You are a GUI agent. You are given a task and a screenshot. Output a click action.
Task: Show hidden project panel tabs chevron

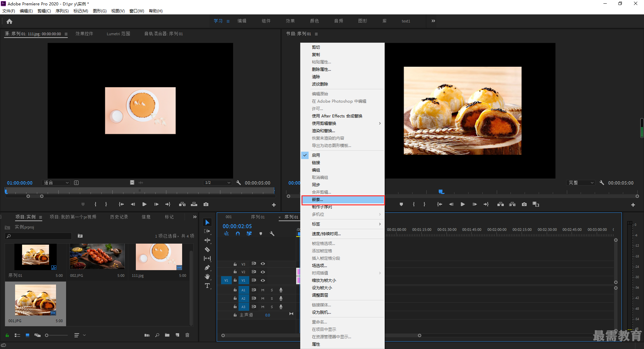[x=195, y=217]
